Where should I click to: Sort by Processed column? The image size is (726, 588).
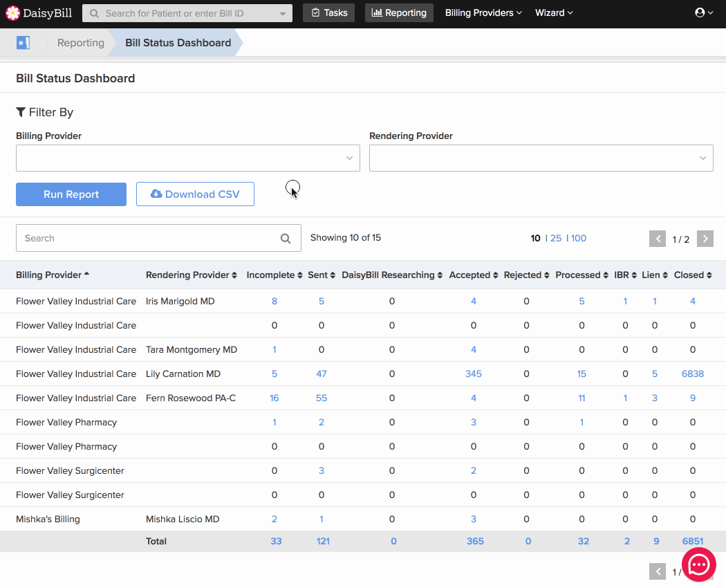[581, 275]
